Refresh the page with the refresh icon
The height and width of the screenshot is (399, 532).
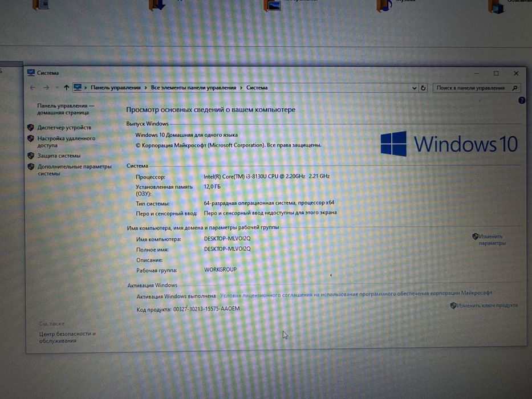[x=423, y=88]
